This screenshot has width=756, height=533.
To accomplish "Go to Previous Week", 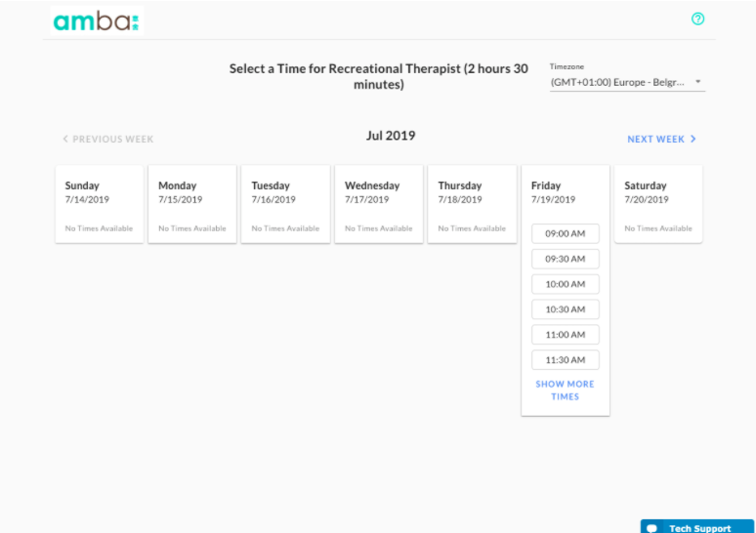I will click(x=108, y=140).
